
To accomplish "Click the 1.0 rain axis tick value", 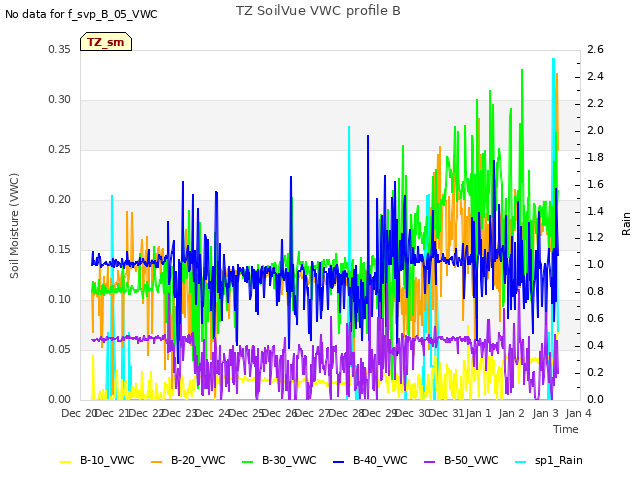I will click(596, 264).
